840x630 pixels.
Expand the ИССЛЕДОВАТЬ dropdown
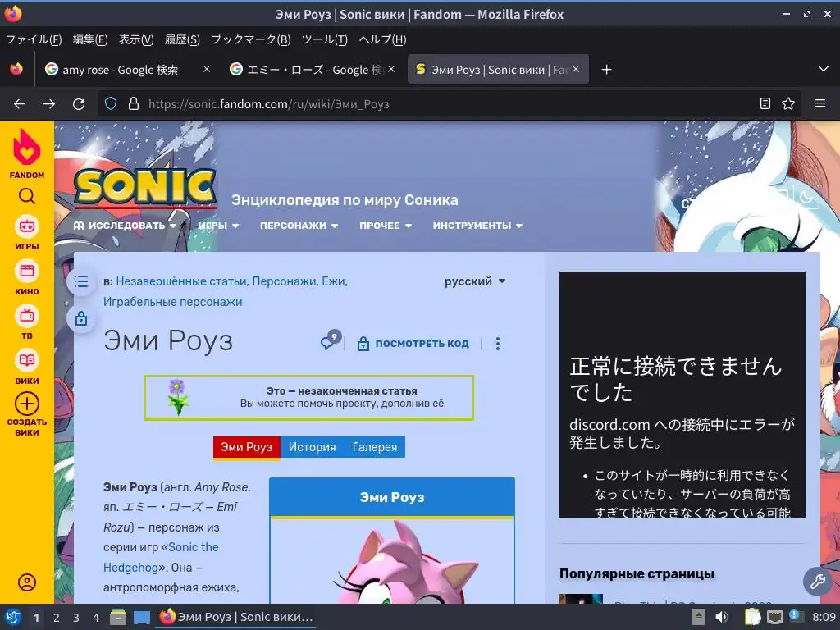125,226
